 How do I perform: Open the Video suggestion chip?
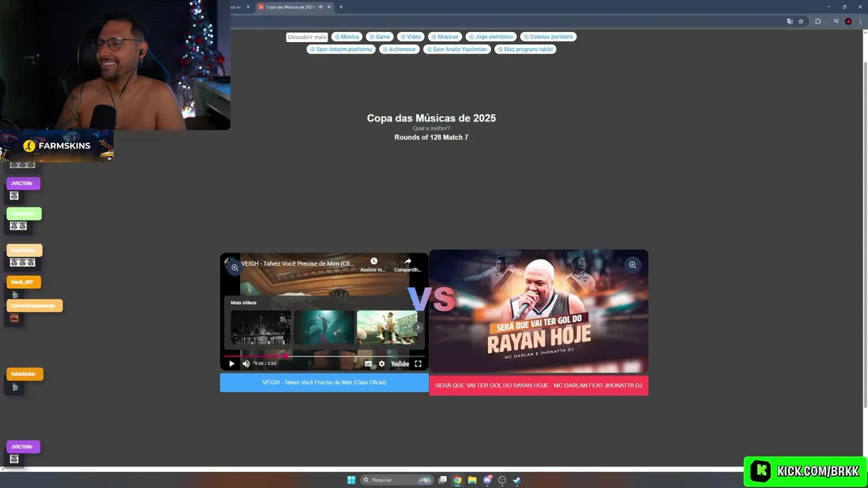[x=410, y=37]
